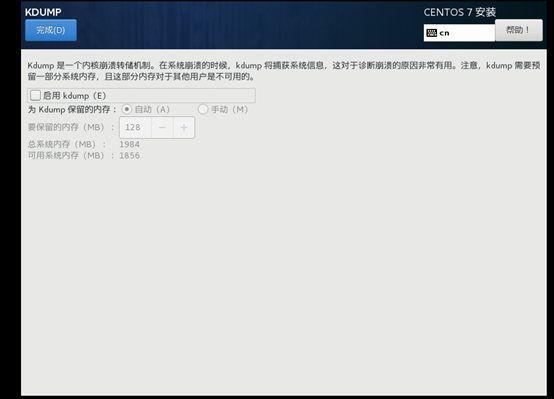Click the keyboard icon in the cn layout indicator
The height and width of the screenshot is (399, 554).
[431, 33]
